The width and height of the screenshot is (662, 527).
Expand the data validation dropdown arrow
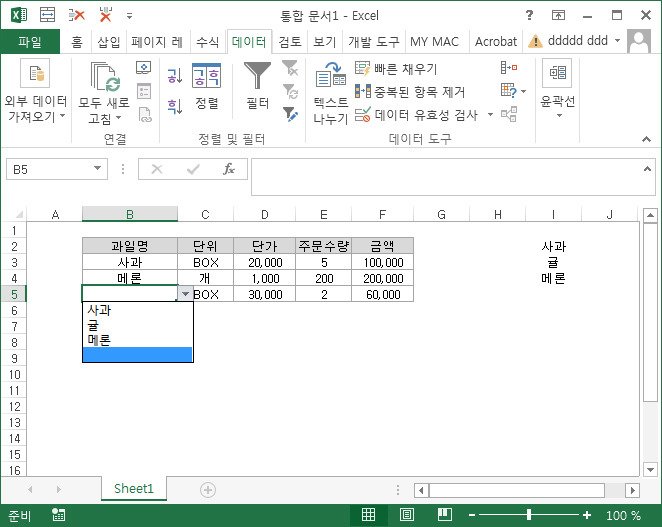(x=490, y=114)
